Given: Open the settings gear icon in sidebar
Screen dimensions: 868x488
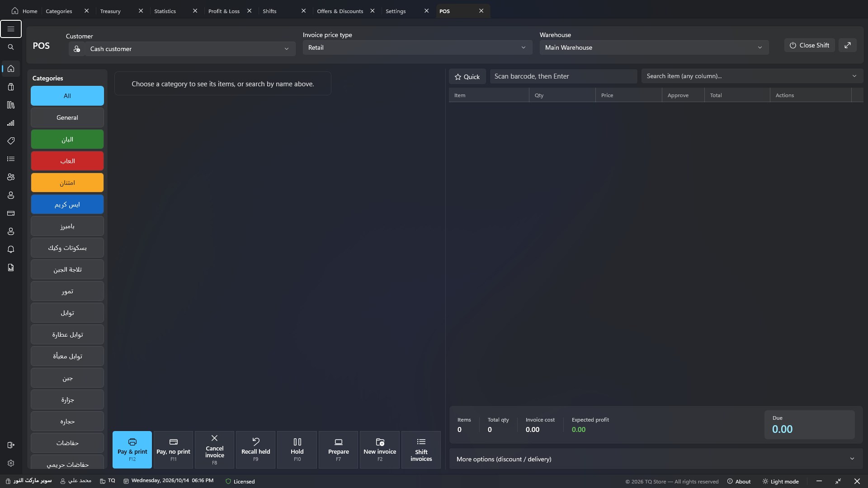Looking at the screenshot, I should click(x=11, y=463).
